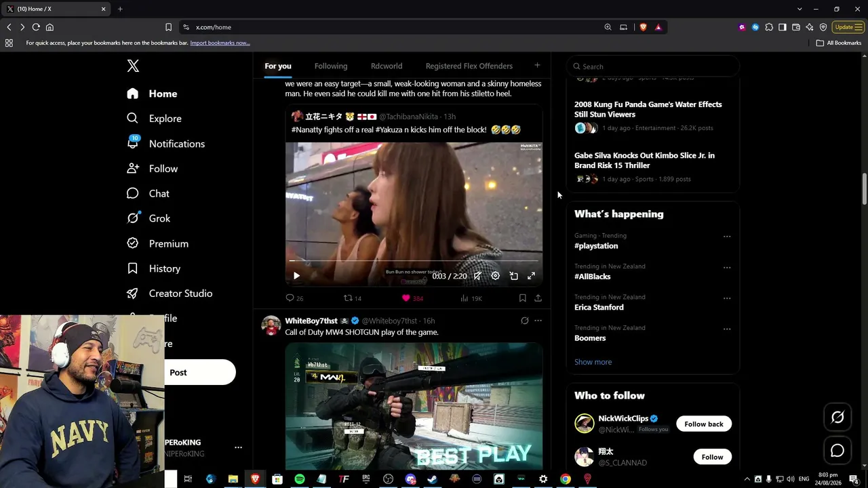868x488 pixels.
Task: Open more options for Boomers trend
Action: 727,329
